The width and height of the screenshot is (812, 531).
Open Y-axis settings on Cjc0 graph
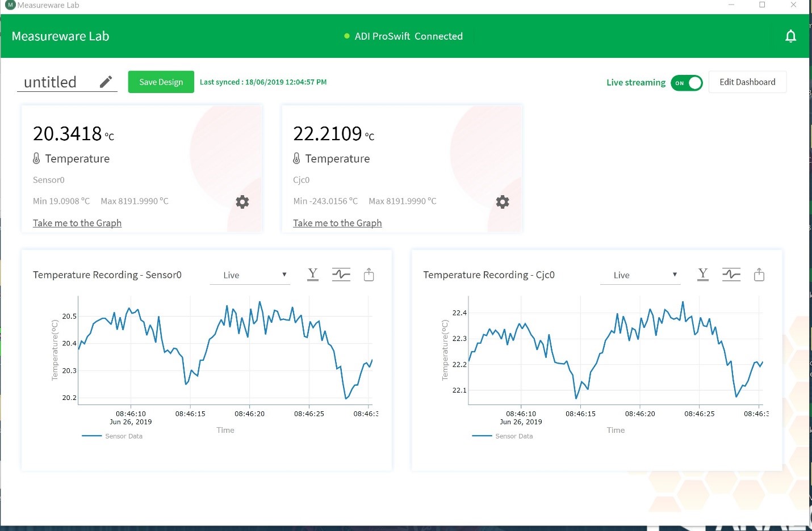[x=703, y=275]
